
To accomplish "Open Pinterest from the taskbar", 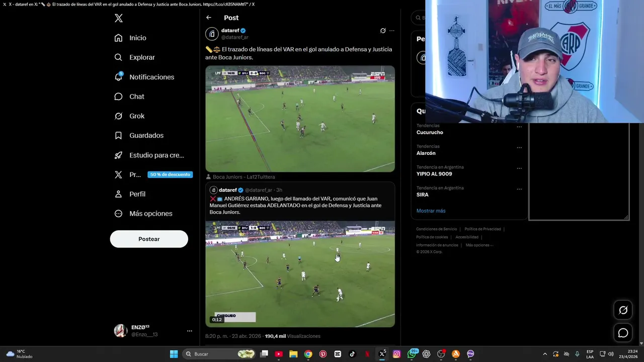I will (x=323, y=354).
